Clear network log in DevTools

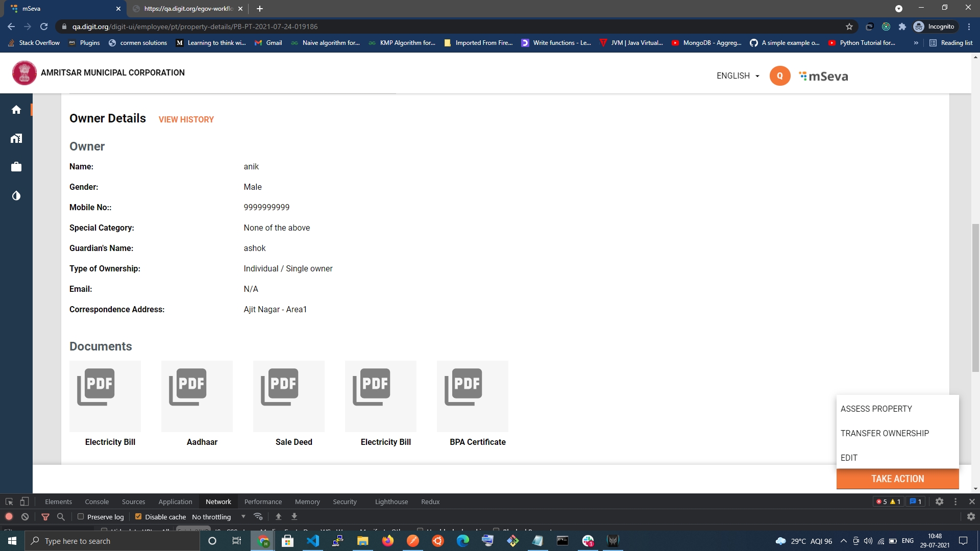pyautogui.click(x=25, y=517)
